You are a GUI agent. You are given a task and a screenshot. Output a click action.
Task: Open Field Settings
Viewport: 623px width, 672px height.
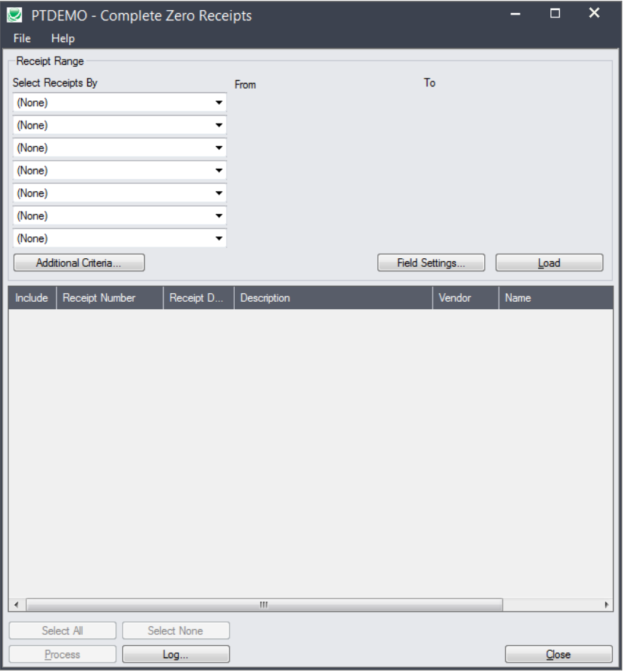(431, 263)
